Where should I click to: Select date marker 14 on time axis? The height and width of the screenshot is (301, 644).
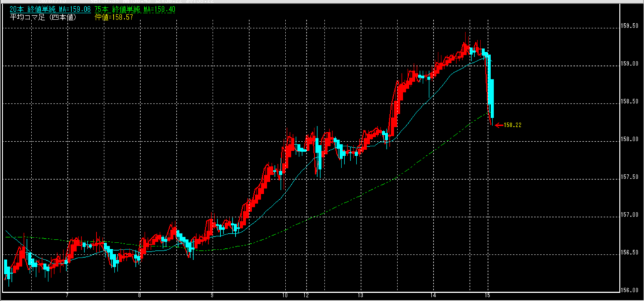pyautogui.click(x=433, y=295)
